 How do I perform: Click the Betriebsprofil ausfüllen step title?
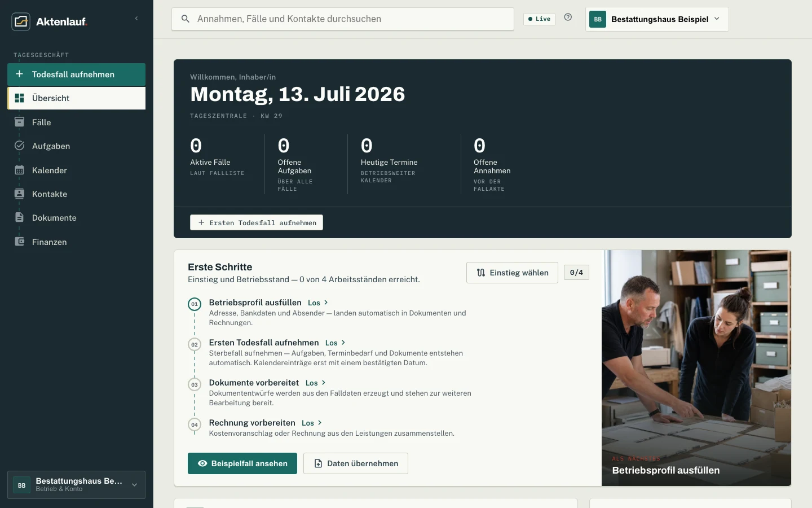click(x=255, y=303)
